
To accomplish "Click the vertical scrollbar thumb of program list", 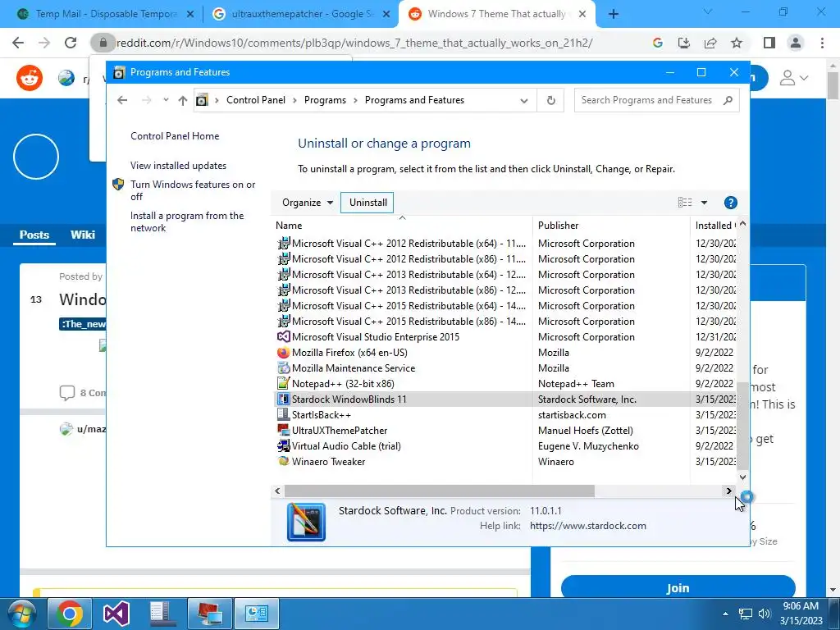I will tap(742, 426).
